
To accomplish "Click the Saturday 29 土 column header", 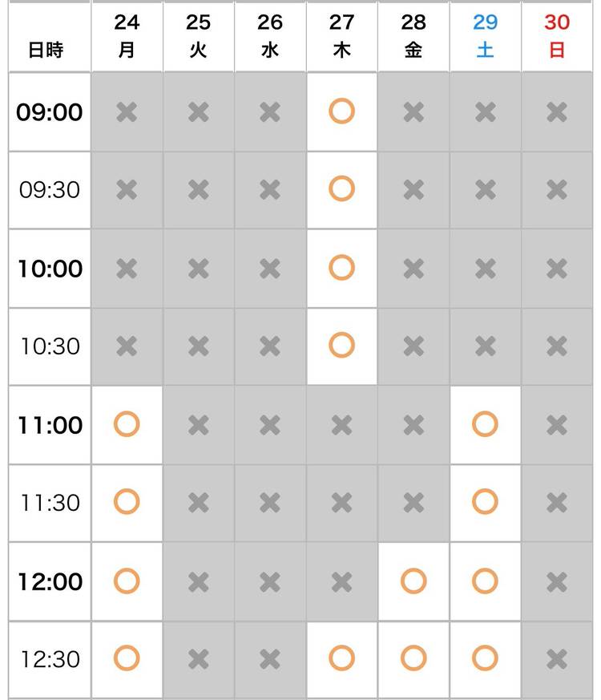I will (x=485, y=36).
